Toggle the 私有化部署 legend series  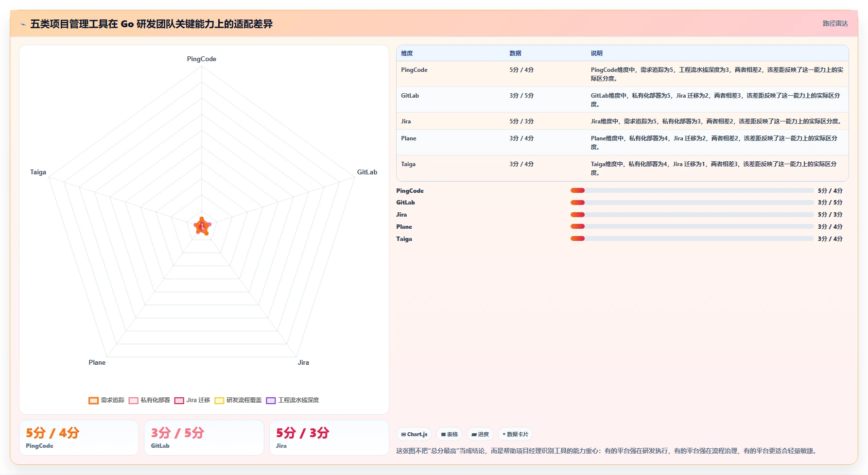click(149, 400)
